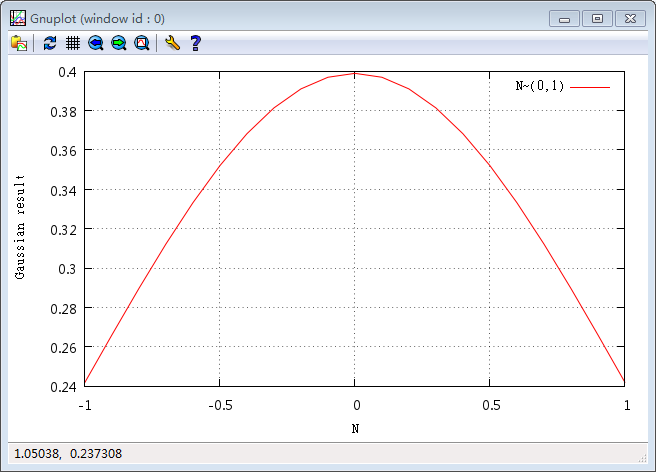
Task: Click the 'N' x-axis label
Action: 355,428
